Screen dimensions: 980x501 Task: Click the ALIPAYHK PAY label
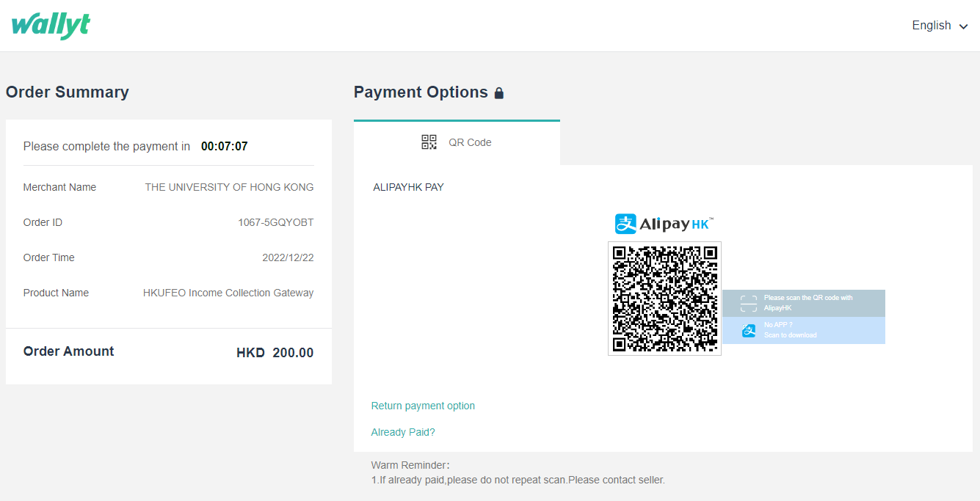tap(408, 187)
